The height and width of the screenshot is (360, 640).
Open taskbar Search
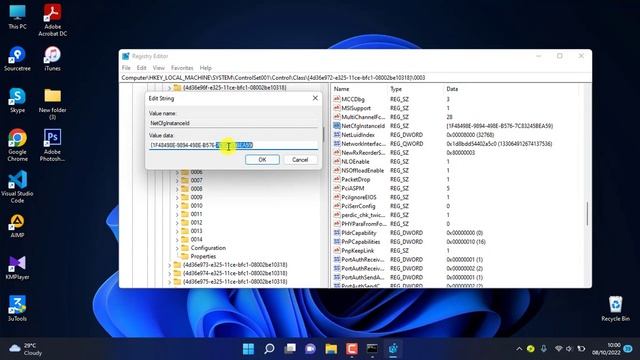[x=269, y=349]
